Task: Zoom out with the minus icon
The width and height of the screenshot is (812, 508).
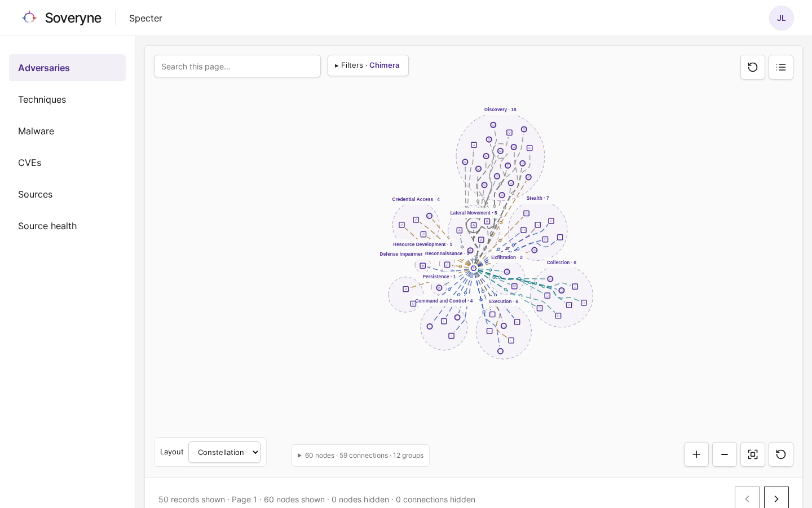Action: click(x=725, y=454)
